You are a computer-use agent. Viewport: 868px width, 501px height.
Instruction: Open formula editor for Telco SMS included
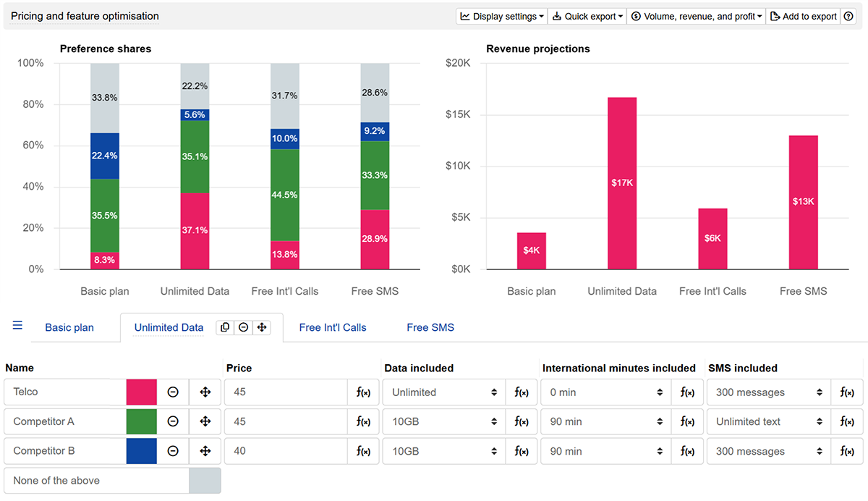(x=847, y=392)
